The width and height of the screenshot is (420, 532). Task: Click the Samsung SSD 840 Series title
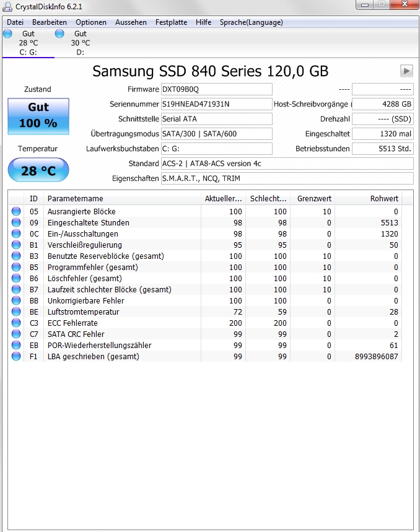point(211,71)
